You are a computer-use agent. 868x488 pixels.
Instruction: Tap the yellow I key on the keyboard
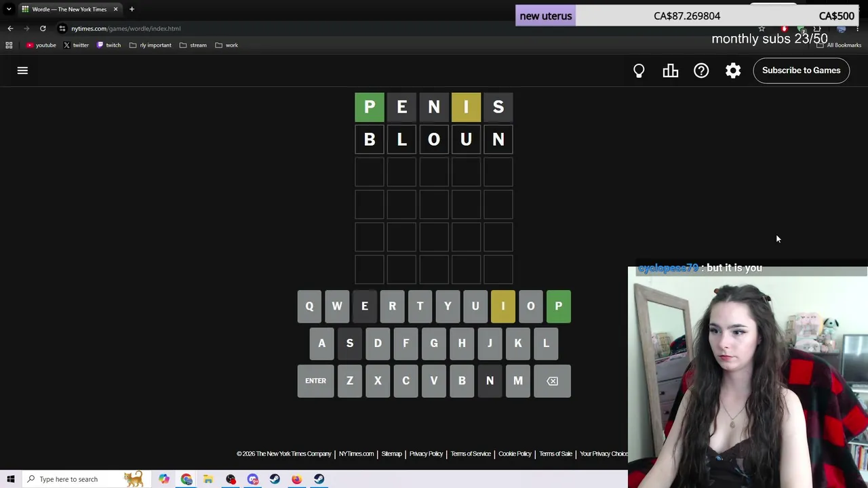tap(503, 306)
